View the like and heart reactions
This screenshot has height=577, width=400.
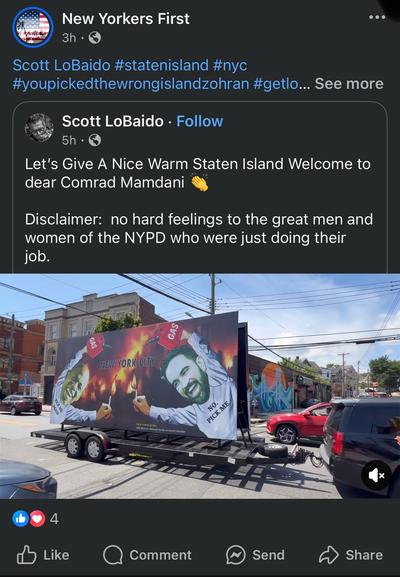click(x=29, y=519)
